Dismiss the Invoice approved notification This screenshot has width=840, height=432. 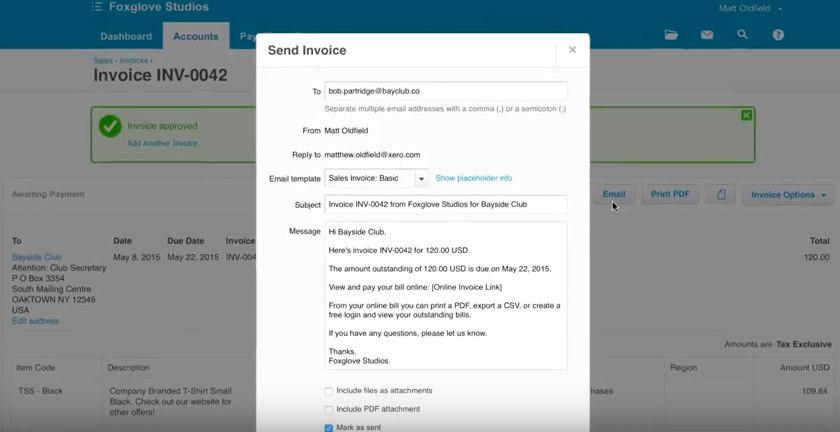click(746, 115)
